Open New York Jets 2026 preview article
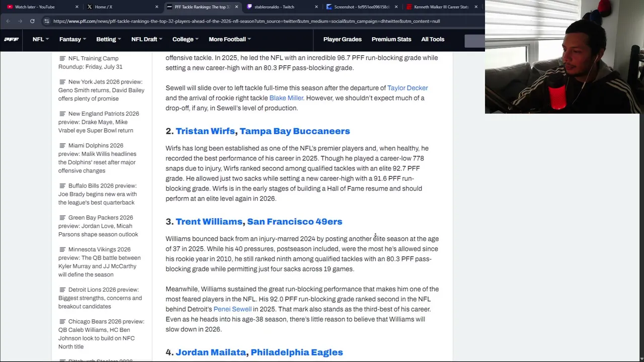Image resolution: width=644 pixels, height=362 pixels. (101, 90)
